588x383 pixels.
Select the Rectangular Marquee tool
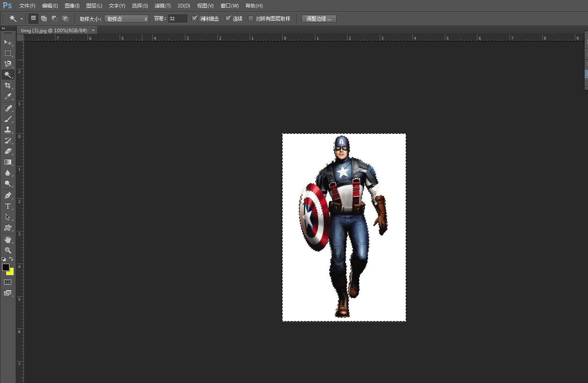[7, 53]
